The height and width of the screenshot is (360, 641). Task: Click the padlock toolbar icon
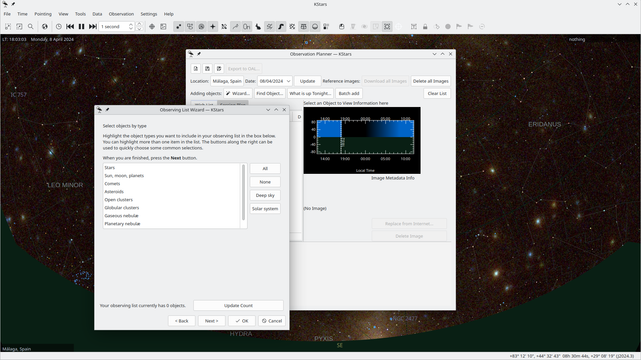425,27
